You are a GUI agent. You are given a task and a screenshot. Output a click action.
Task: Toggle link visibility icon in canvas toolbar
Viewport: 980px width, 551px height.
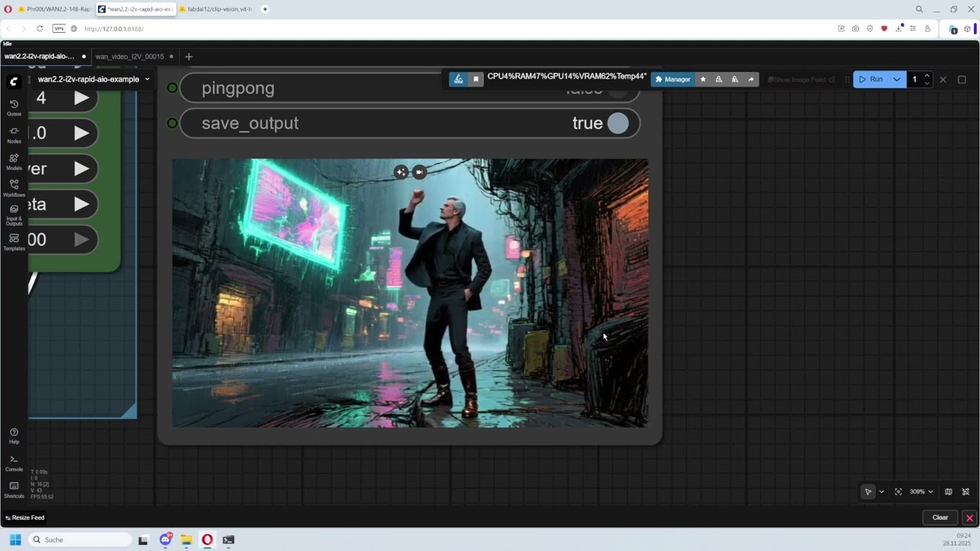(x=965, y=491)
